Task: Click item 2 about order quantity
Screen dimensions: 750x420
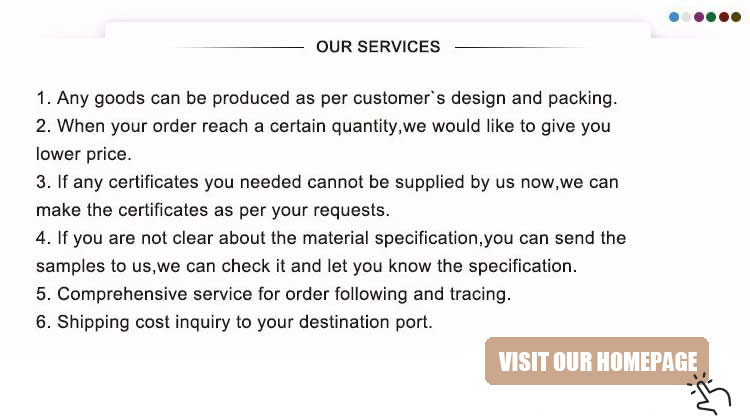Action: (x=323, y=127)
